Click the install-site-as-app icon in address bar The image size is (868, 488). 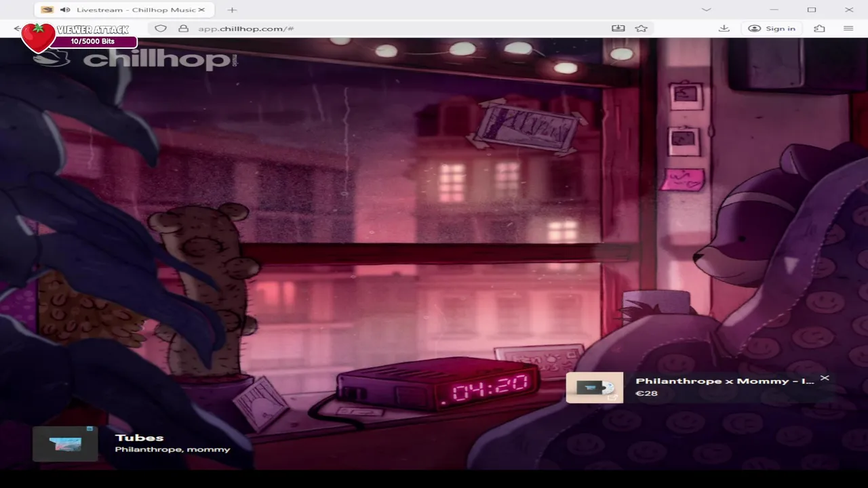[618, 28]
